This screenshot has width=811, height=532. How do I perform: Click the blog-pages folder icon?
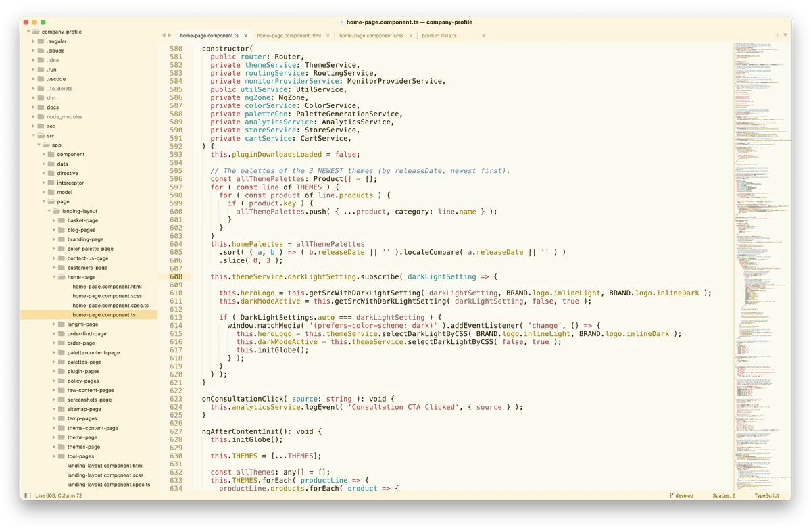pos(62,230)
